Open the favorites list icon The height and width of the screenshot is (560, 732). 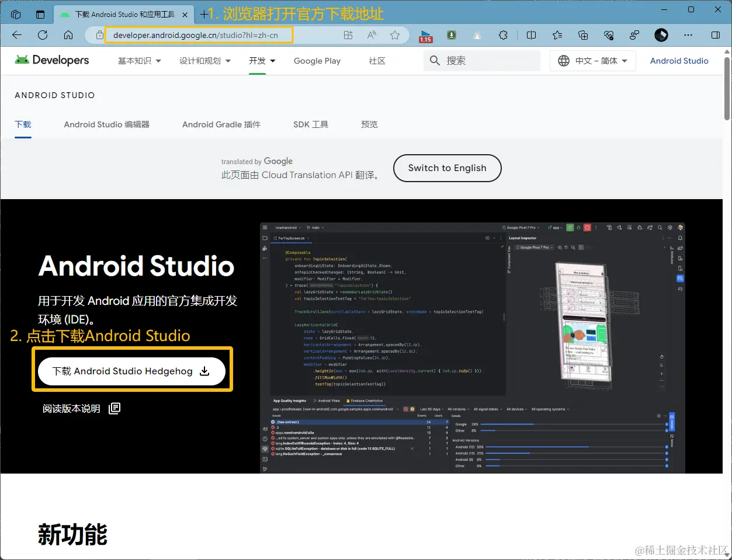[x=557, y=35]
